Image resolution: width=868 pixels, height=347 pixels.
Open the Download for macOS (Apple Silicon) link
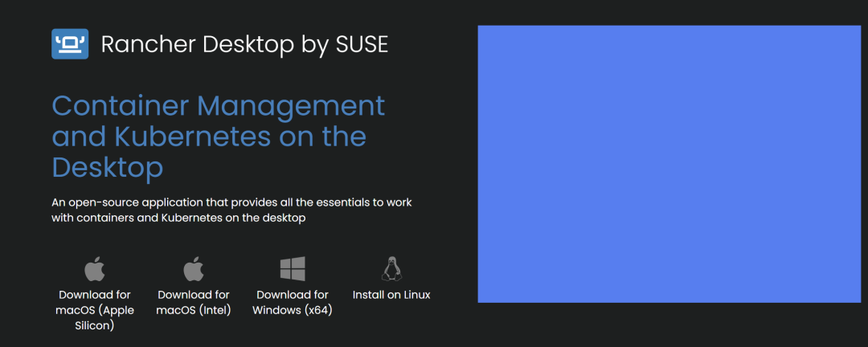[95, 310]
